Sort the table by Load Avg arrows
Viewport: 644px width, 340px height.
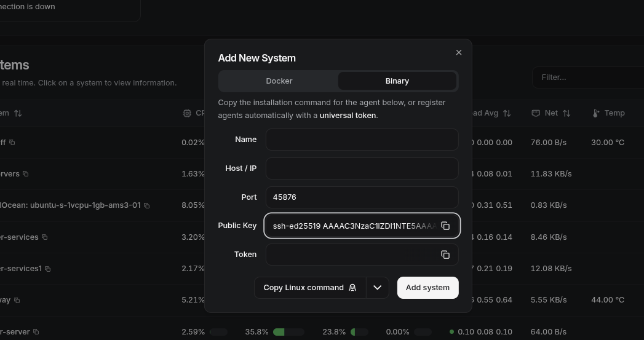pos(507,113)
